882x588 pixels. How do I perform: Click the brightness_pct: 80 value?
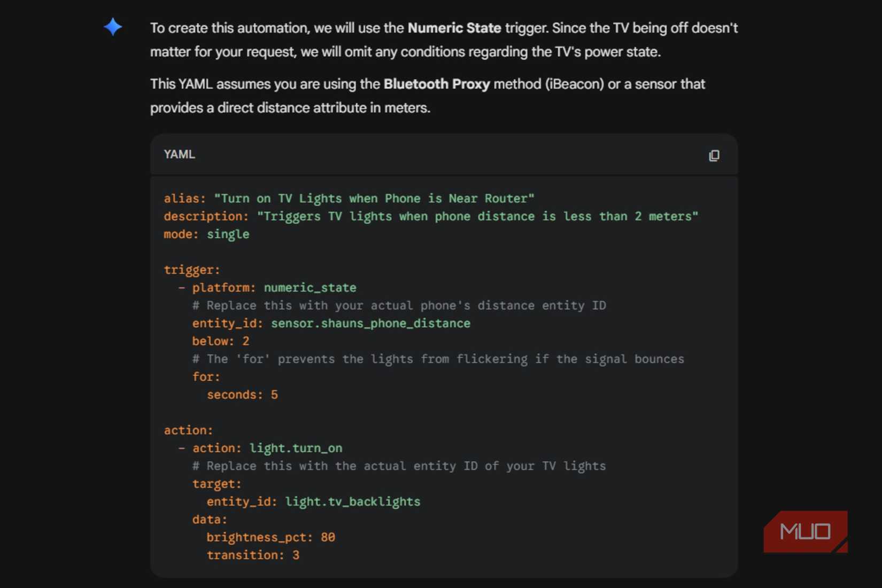[270, 537]
